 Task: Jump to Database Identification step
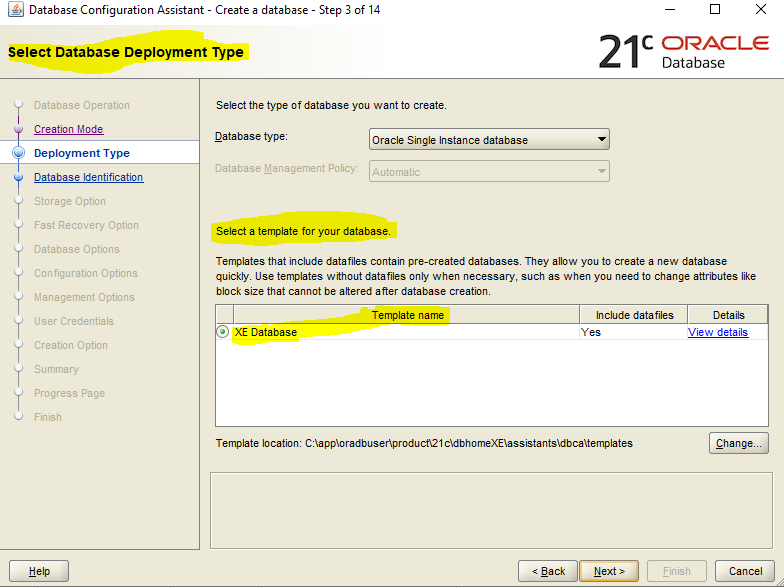tap(88, 178)
